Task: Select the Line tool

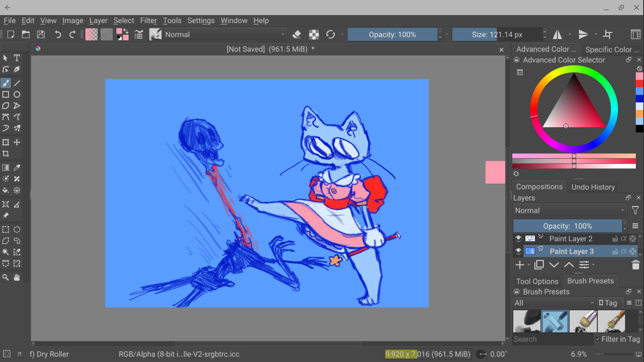Action: pos(17,83)
